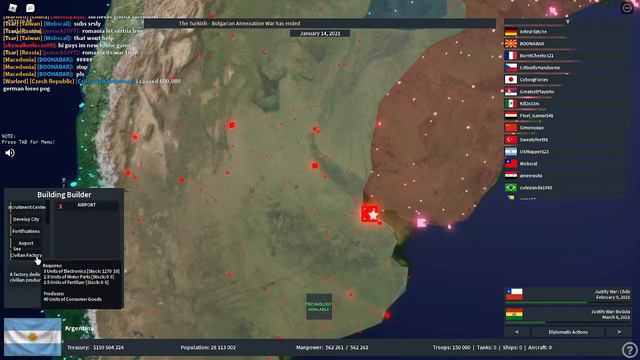Click the Technology Available notification
The width and height of the screenshot is (640, 360).
point(319,307)
